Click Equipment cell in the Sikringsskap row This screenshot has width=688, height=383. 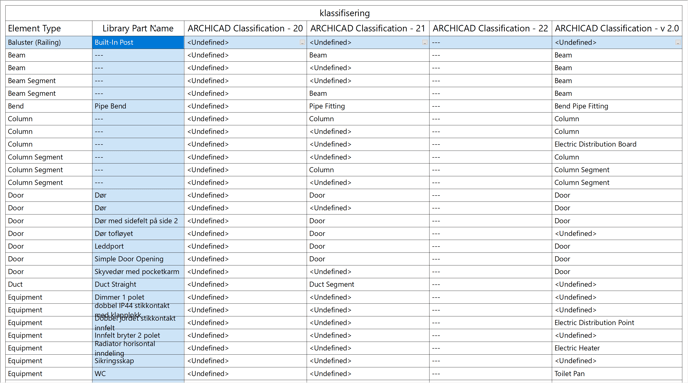(x=49, y=361)
